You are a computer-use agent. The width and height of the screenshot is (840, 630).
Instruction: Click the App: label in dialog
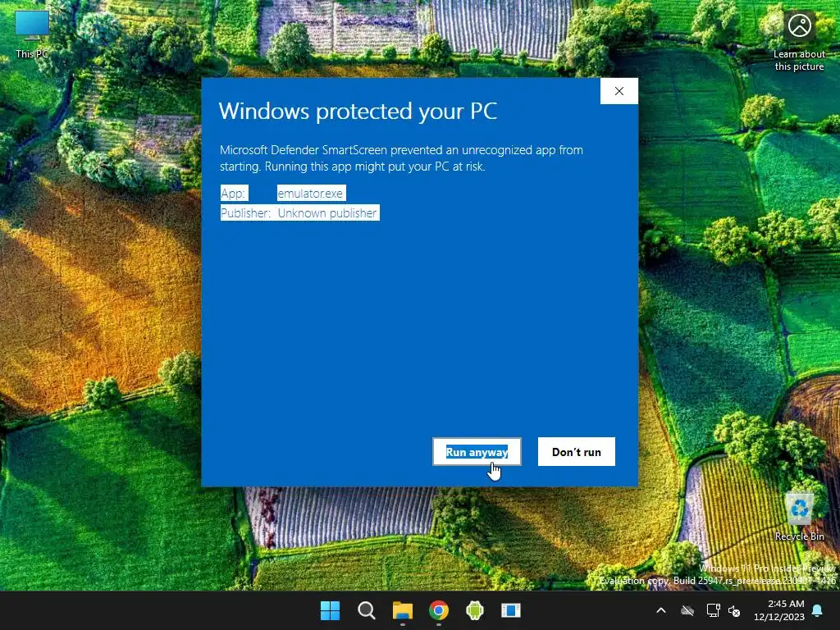tap(233, 194)
